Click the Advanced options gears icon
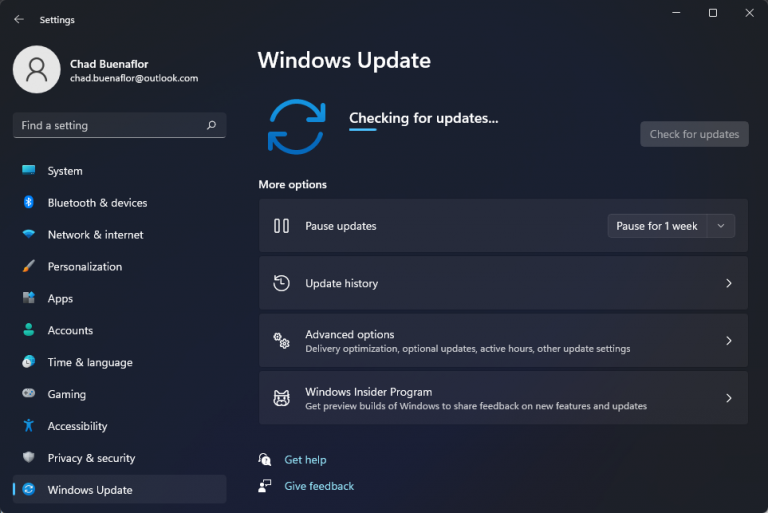The image size is (768, 513). click(281, 341)
